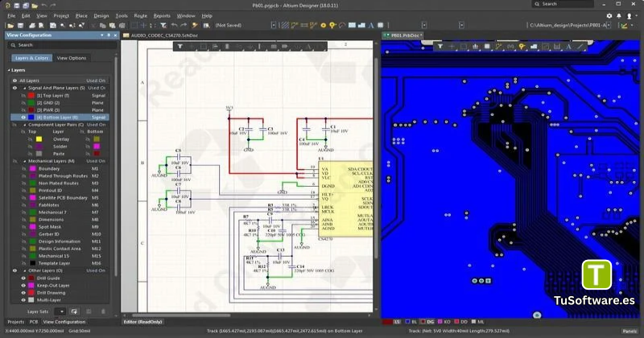Collapse the Mechanical Layers group
The width and height of the screenshot is (644, 338).
(x=25, y=161)
